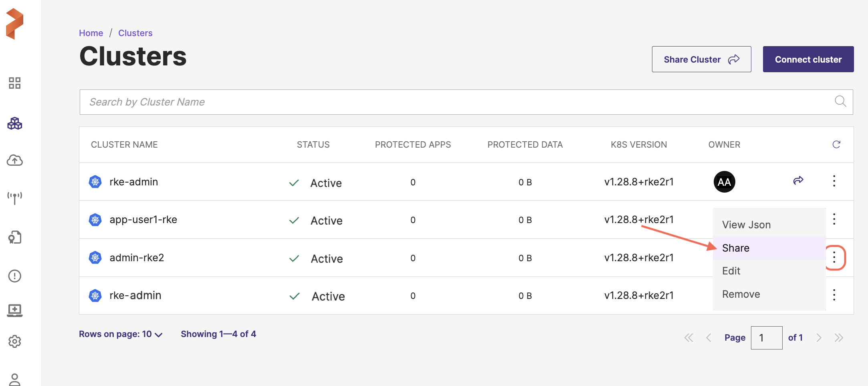Click the search magnifier icon
This screenshot has width=868, height=386.
(840, 102)
